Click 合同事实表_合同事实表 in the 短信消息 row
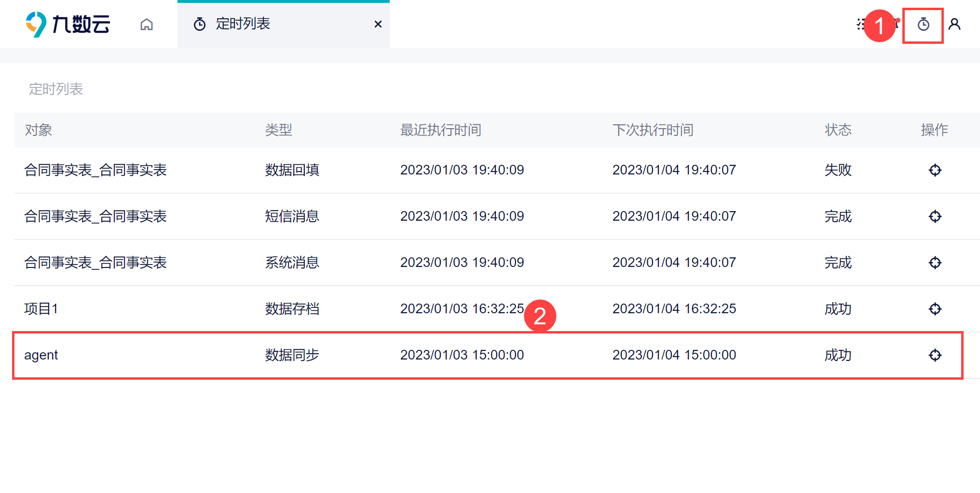Screen dimensions: 980x493 click(95, 216)
